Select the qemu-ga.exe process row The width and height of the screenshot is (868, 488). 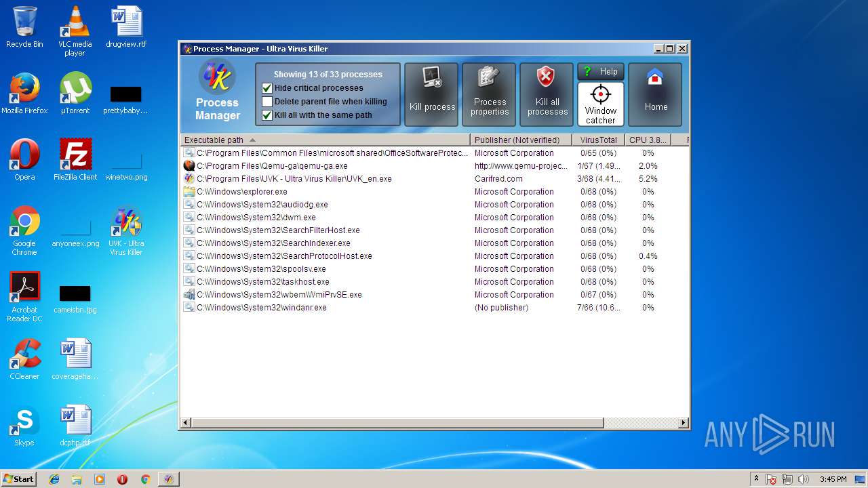click(x=434, y=166)
